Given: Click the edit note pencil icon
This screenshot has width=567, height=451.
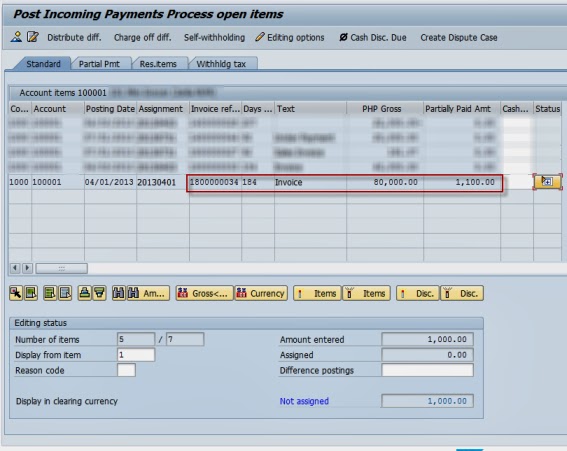Looking at the screenshot, I should click(x=33, y=37).
